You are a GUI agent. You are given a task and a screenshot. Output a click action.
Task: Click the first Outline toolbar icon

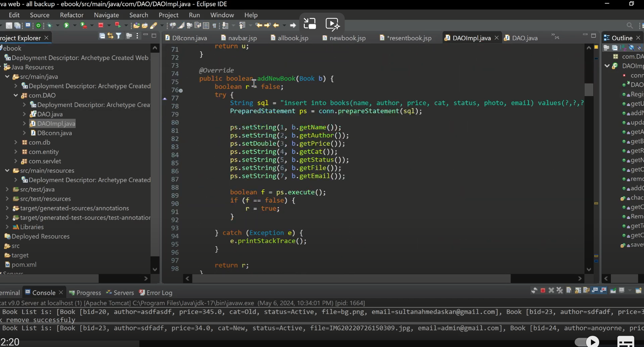click(606, 47)
